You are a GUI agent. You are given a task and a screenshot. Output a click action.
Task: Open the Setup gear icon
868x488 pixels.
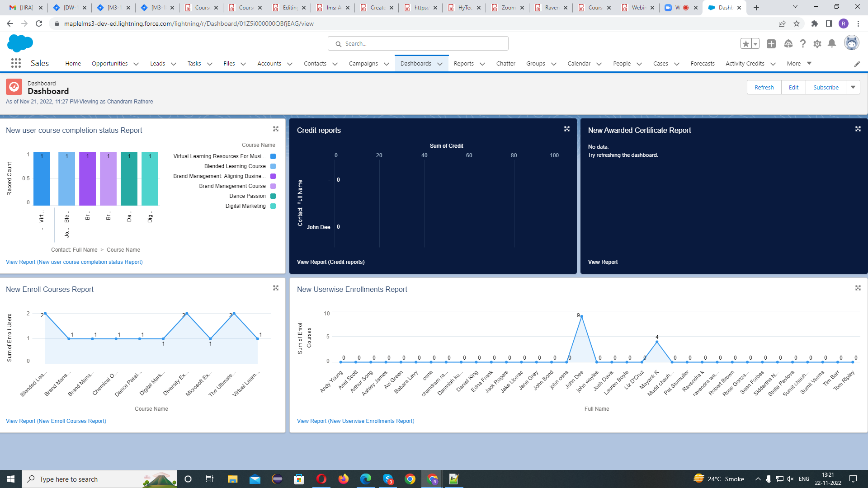tap(817, 44)
